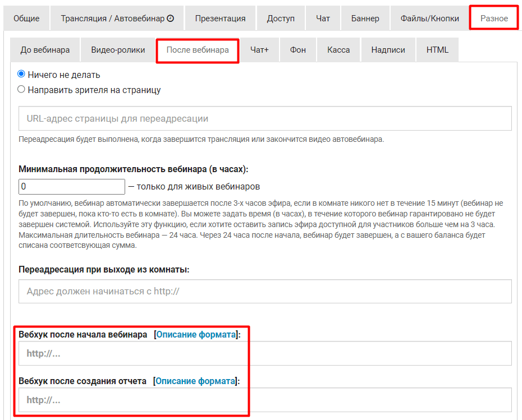Open the Общие settings tab

(26, 19)
